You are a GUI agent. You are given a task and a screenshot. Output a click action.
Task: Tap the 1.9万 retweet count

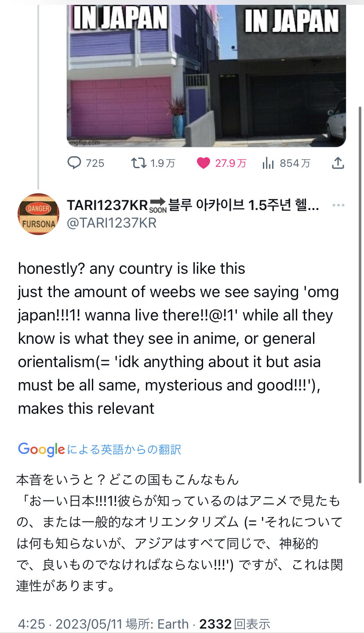163,164
